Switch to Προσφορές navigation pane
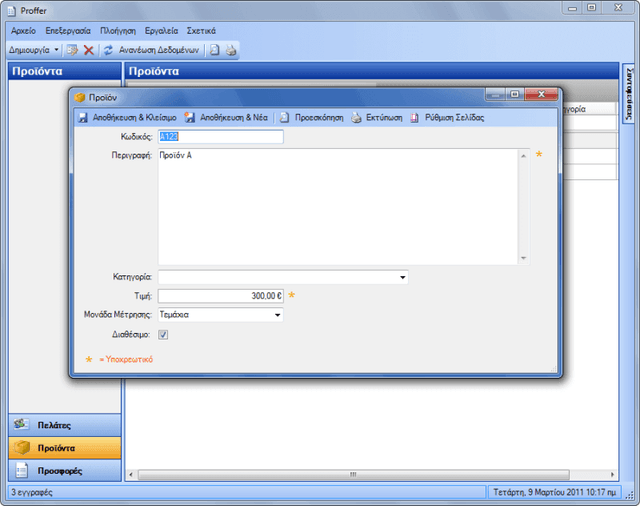Screen dimensions: 640x506 coord(65,471)
